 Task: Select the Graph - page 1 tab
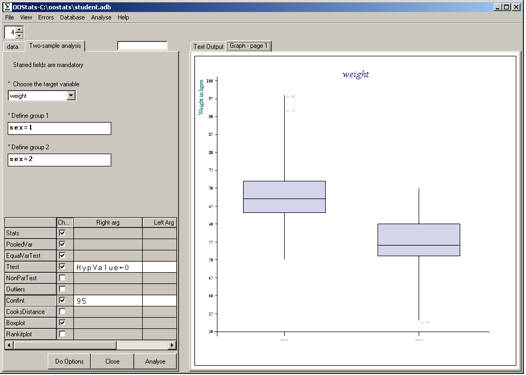[249, 46]
